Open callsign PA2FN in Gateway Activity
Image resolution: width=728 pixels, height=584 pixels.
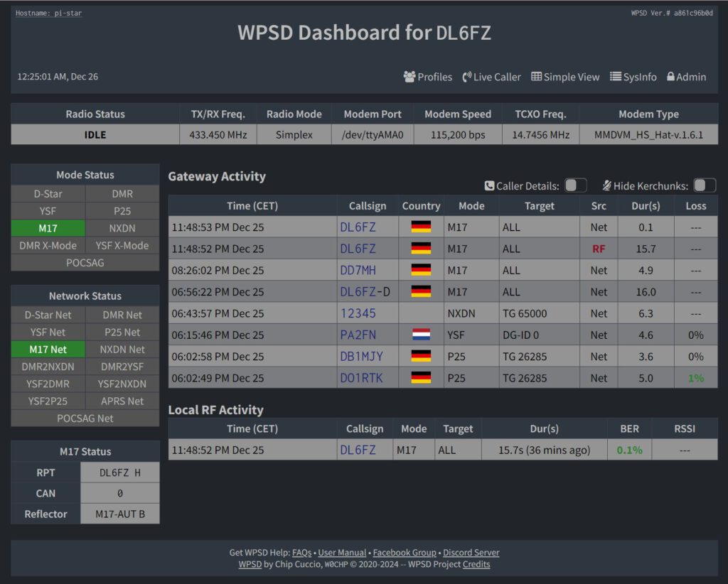click(358, 335)
